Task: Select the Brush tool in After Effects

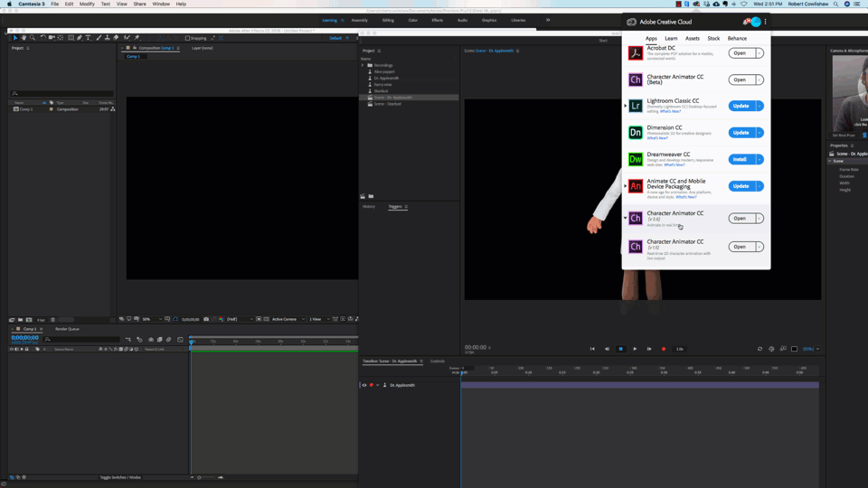Action: [99, 38]
